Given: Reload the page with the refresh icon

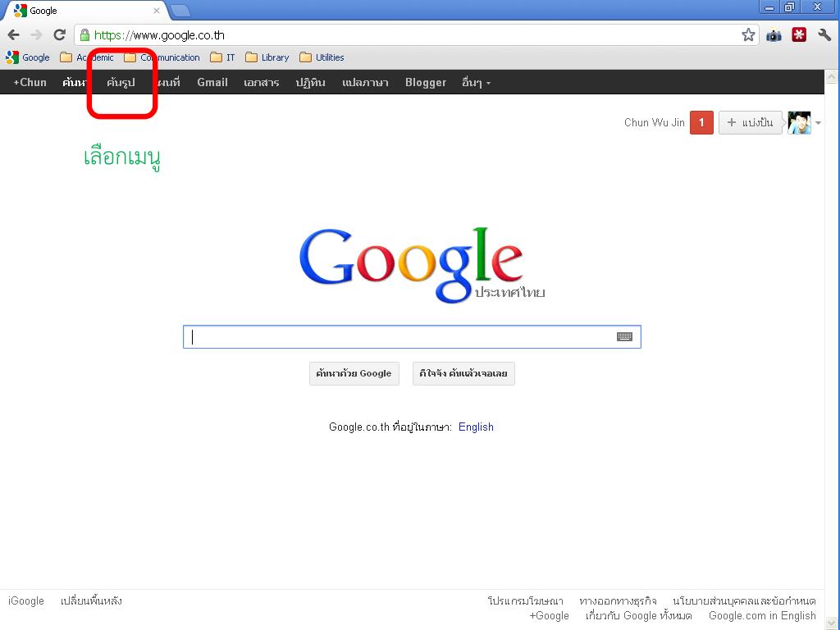Looking at the screenshot, I should click(x=59, y=35).
